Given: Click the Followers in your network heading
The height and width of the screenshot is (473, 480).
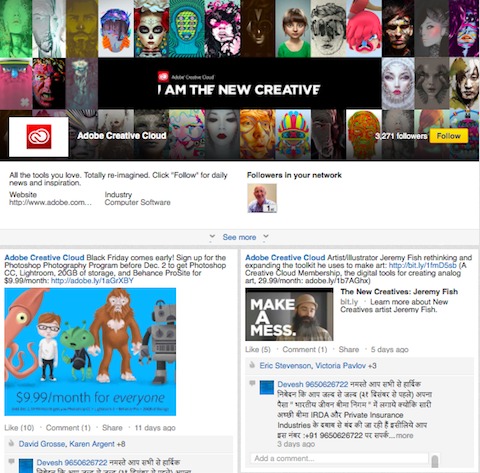Looking at the screenshot, I should (x=294, y=175).
